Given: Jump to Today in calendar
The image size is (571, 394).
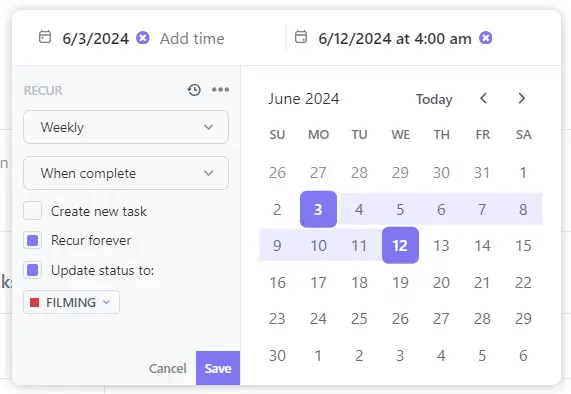Looking at the screenshot, I should tap(434, 99).
